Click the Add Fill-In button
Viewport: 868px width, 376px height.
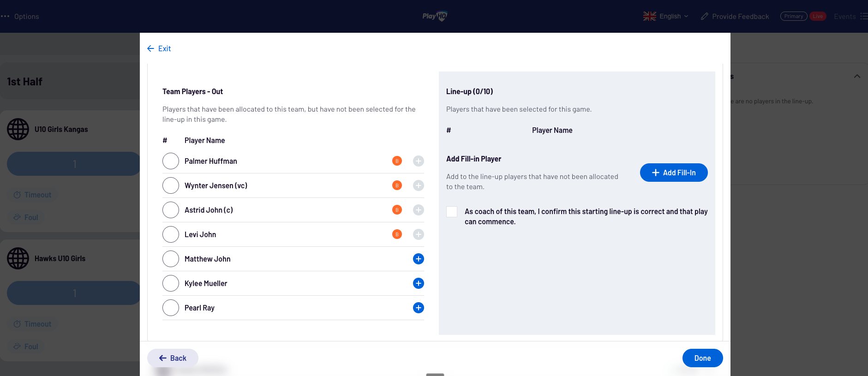point(674,173)
